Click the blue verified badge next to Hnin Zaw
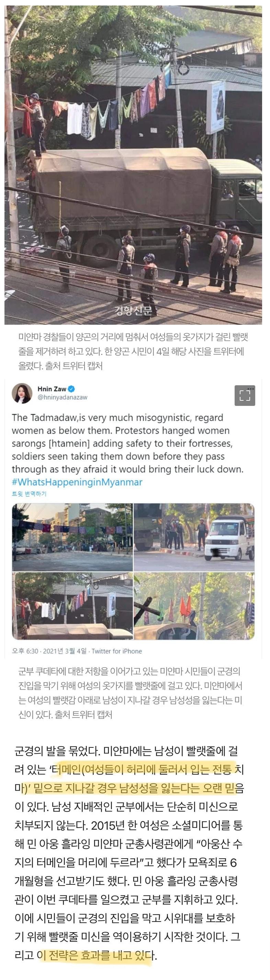Viewport: 270px width, 980px height. [x=71, y=389]
